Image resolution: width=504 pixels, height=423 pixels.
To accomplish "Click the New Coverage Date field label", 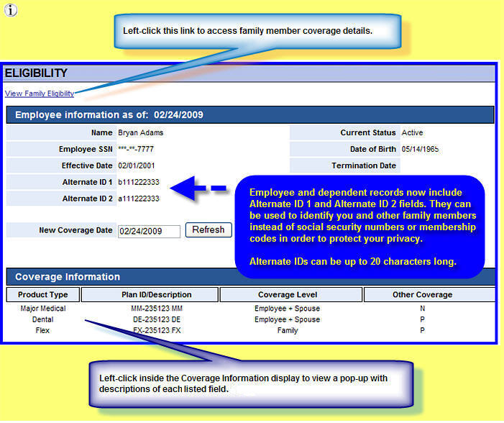I will click(75, 230).
